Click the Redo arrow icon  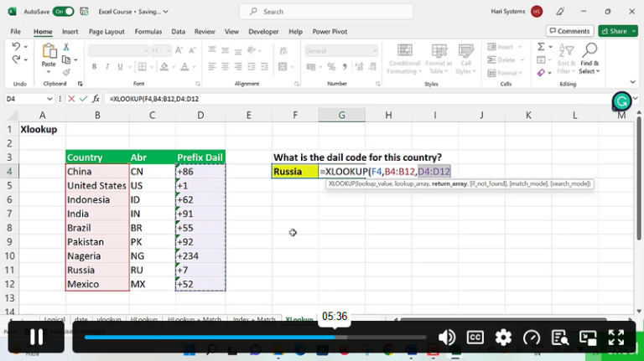pyautogui.click(x=16, y=60)
